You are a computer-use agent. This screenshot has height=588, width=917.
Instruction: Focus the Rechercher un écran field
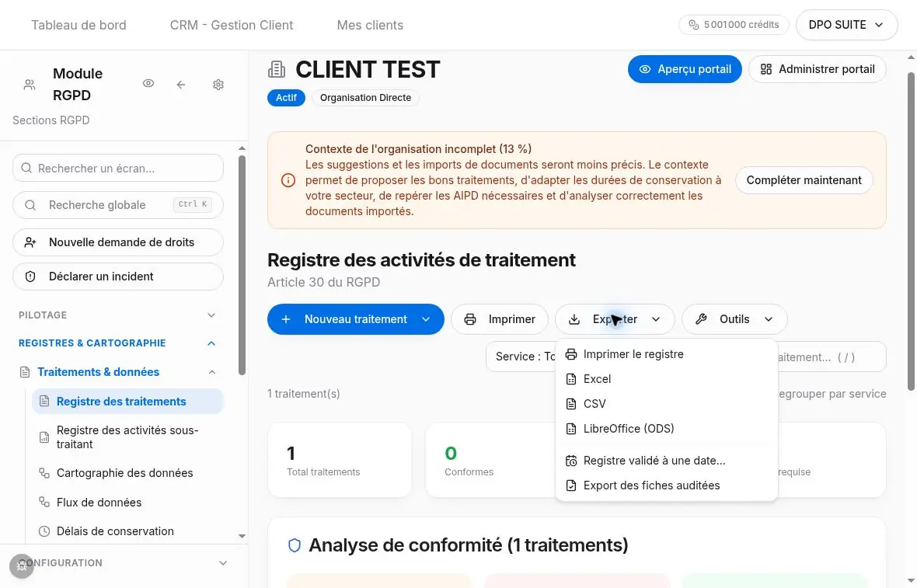click(x=117, y=169)
